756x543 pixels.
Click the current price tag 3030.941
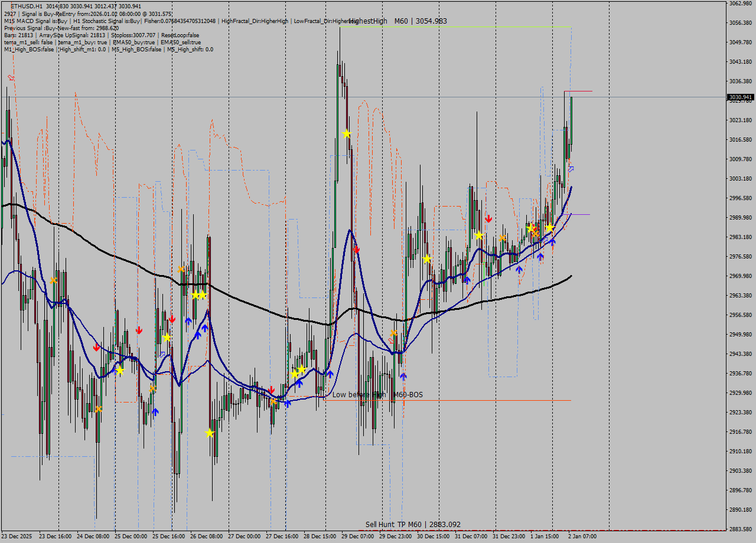tap(740, 97)
